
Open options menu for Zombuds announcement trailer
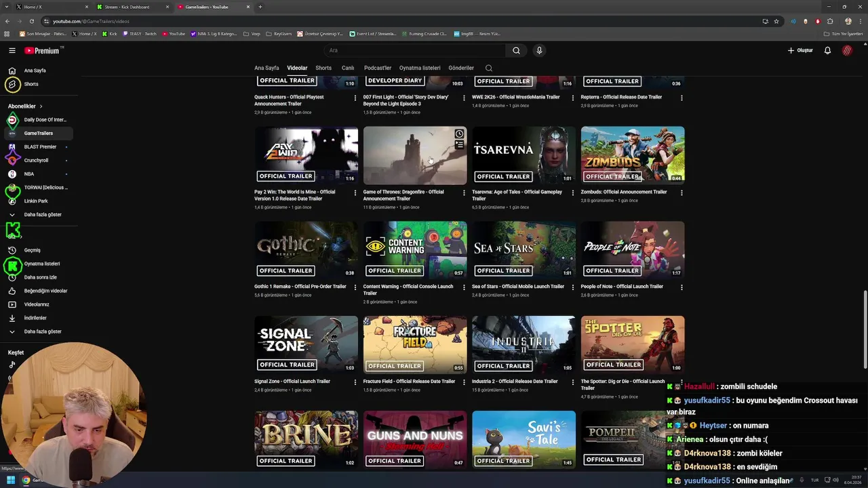tap(682, 192)
